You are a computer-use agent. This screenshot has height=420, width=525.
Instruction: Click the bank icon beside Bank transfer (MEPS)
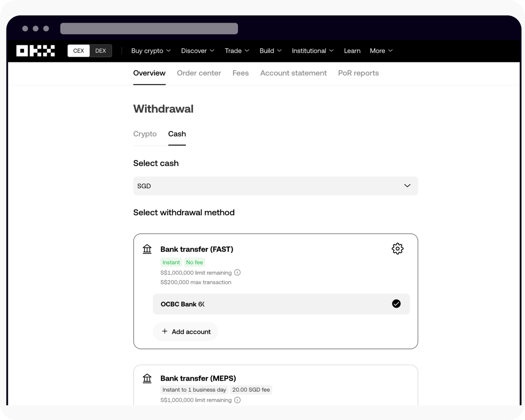pos(147,378)
